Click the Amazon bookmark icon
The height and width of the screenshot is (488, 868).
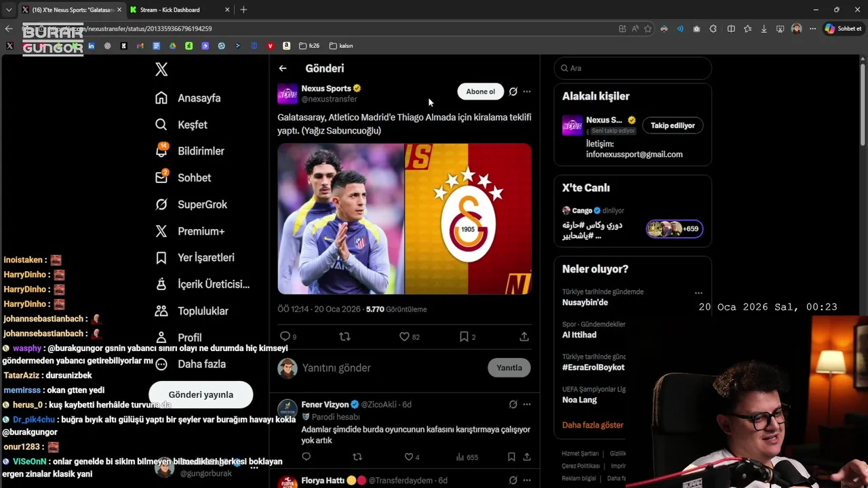286,45
